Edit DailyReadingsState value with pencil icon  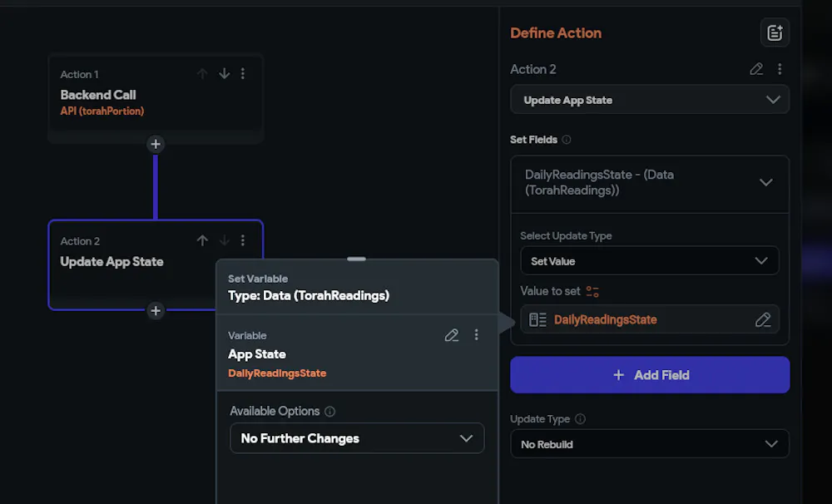pyautogui.click(x=762, y=320)
